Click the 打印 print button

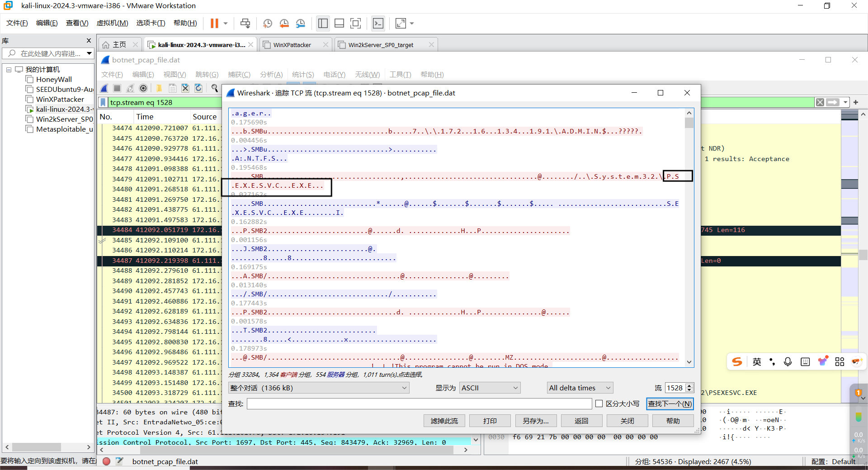click(x=490, y=421)
